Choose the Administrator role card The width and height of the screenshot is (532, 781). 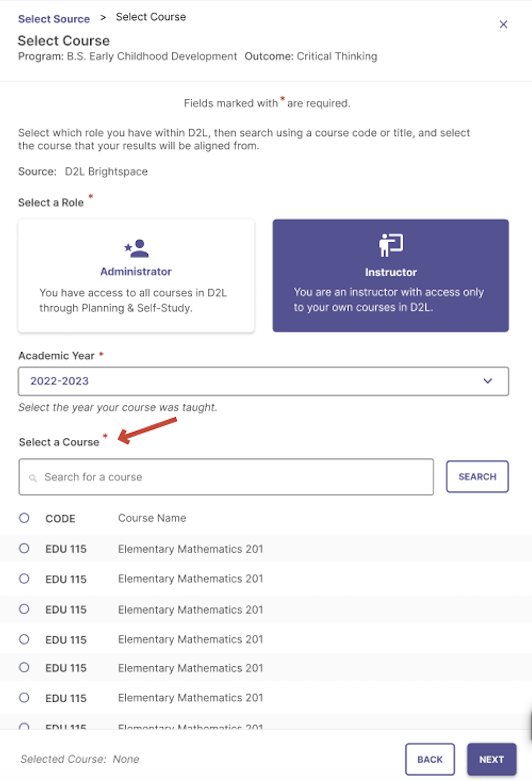[x=136, y=276]
